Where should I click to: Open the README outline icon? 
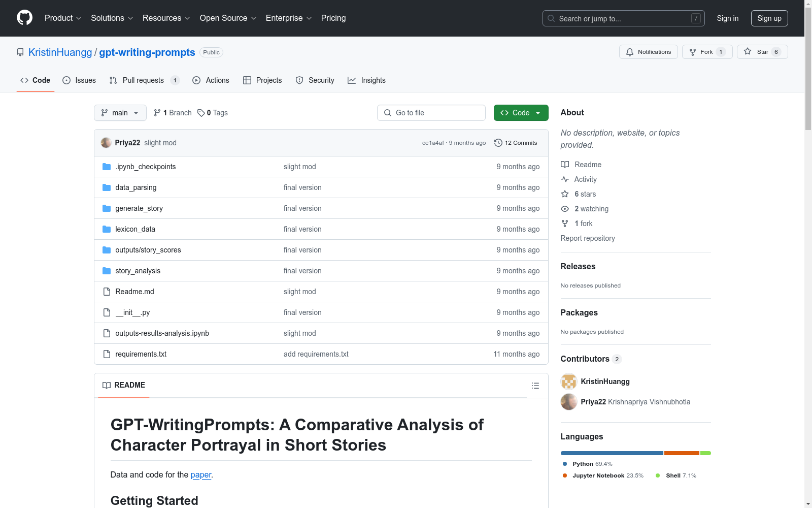coord(535,386)
